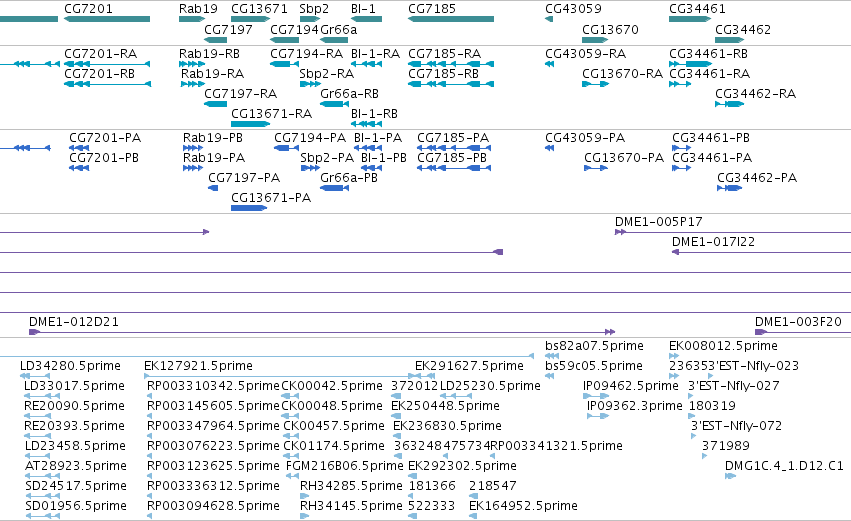Select the bs82a07.5prime EST label
The height and width of the screenshot is (521, 851).
coord(594,346)
